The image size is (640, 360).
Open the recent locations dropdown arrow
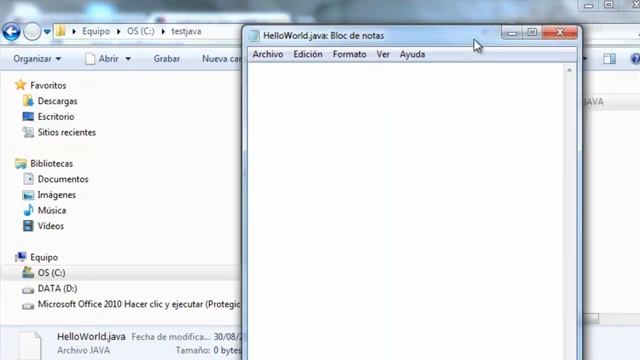point(47,31)
